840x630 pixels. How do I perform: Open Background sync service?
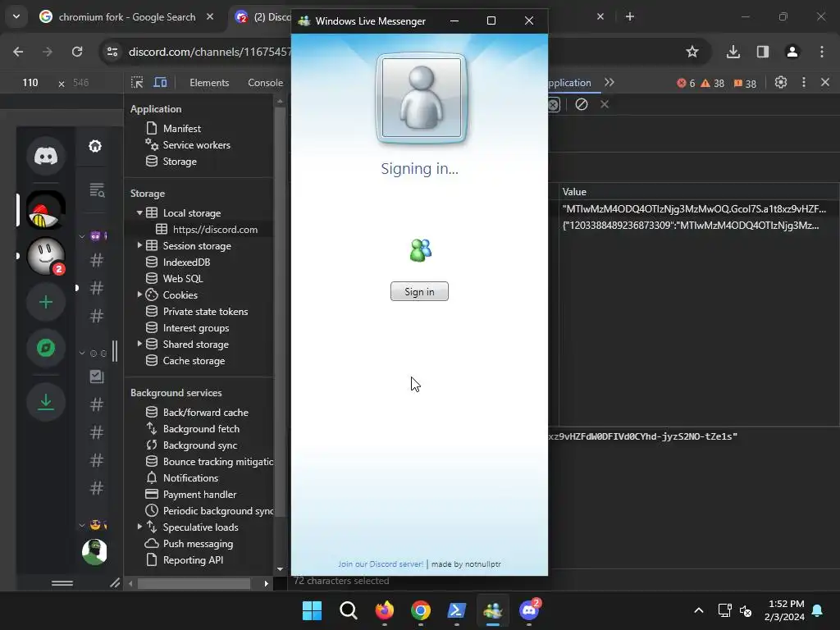point(200,445)
